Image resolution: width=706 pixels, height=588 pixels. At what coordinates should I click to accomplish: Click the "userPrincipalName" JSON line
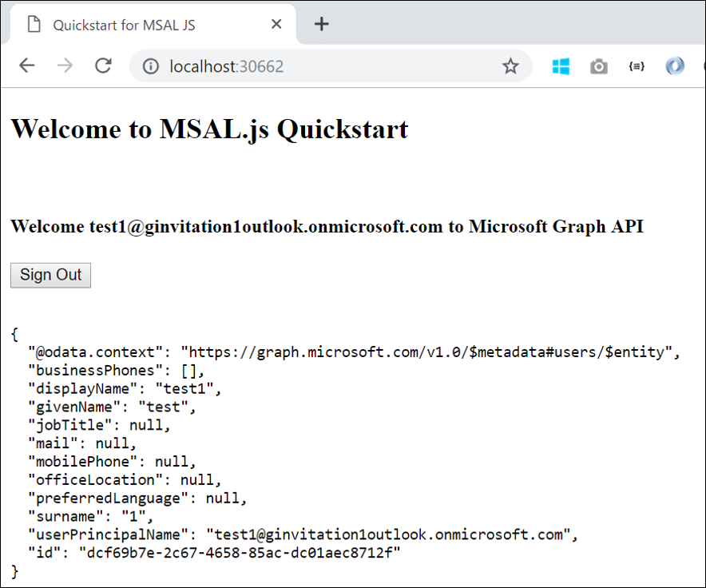point(303,534)
